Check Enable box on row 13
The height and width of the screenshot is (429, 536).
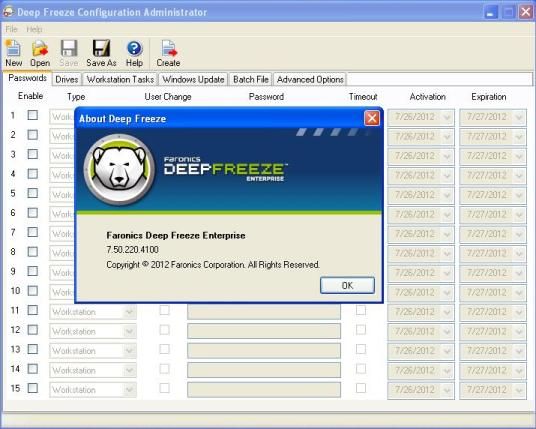click(x=33, y=349)
